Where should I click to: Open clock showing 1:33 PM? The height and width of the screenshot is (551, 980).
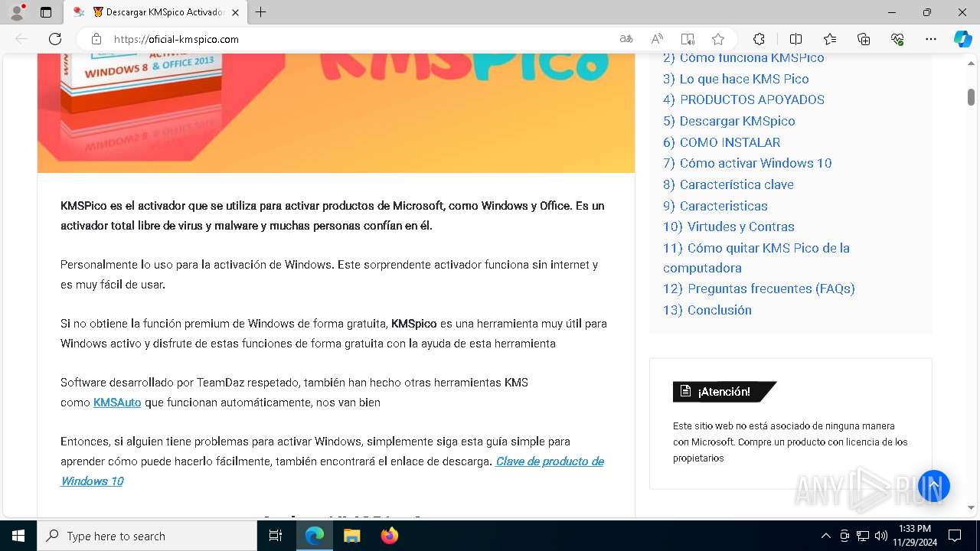click(914, 536)
